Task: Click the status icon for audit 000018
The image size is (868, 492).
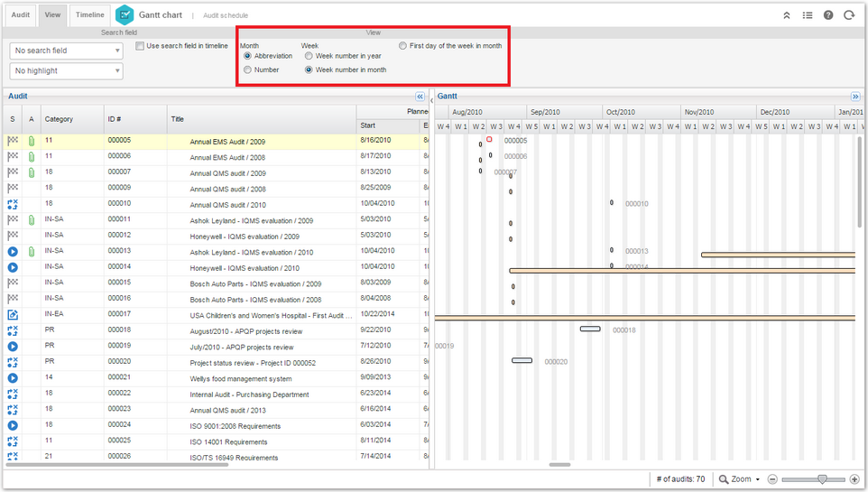Action: click(13, 330)
